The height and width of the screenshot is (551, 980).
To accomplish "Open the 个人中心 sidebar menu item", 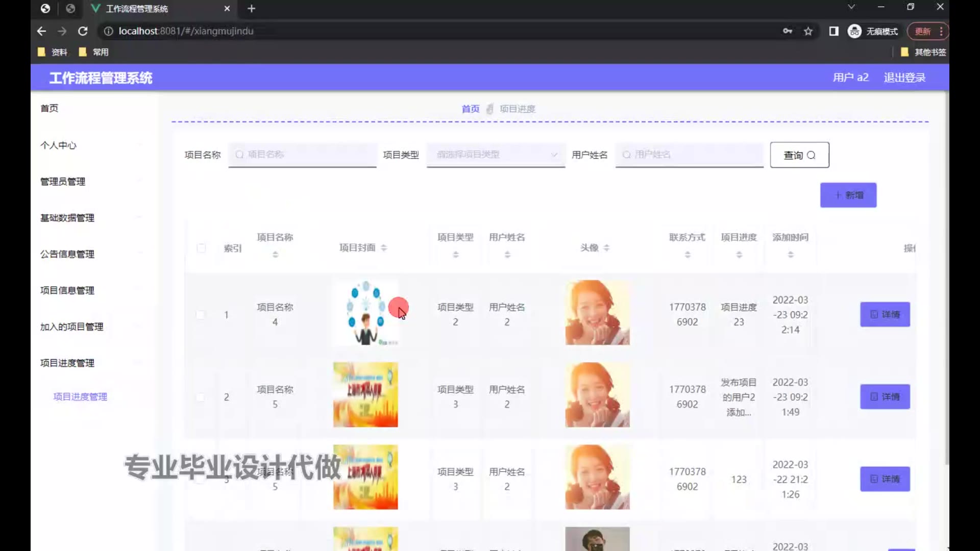I will (x=58, y=145).
